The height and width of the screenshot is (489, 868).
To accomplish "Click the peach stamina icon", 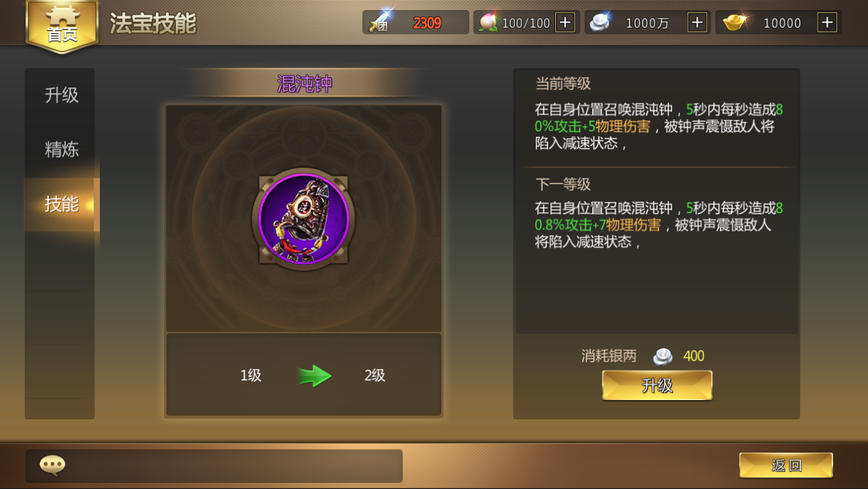I will [x=488, y=22].
